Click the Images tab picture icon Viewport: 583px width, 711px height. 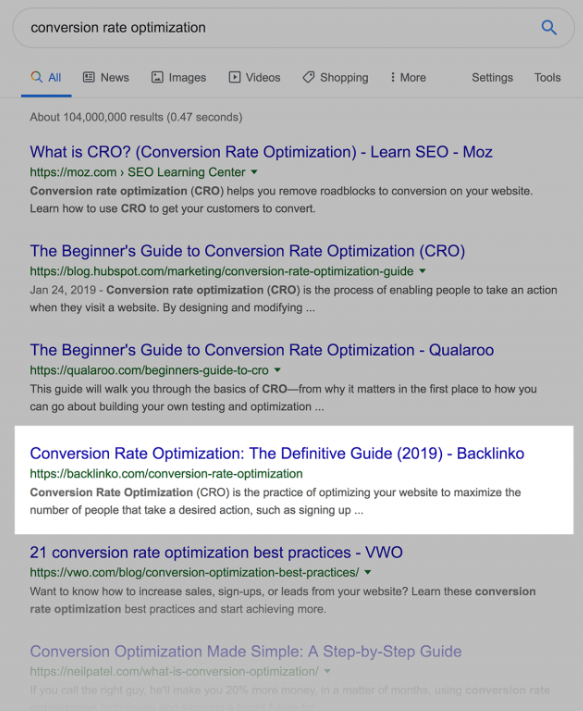click(x=157, y=77)
